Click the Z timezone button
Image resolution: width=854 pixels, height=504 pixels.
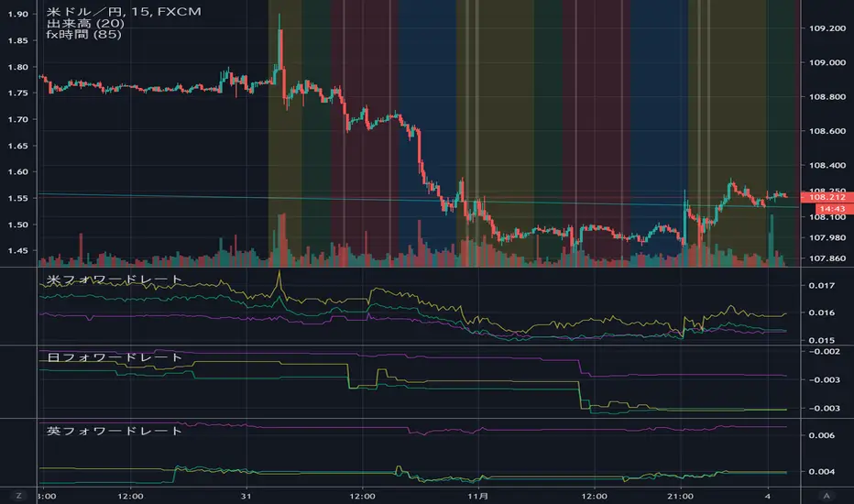coord(19,496)
